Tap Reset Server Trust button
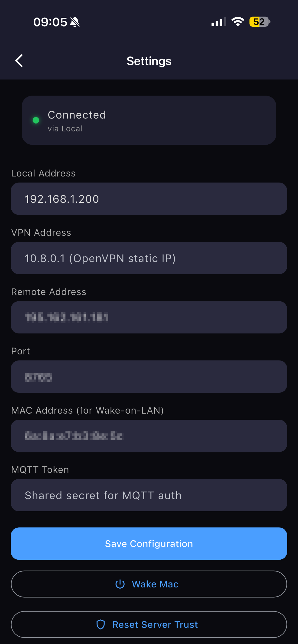The height and width of the screenshot is (644, 298). 149,624
